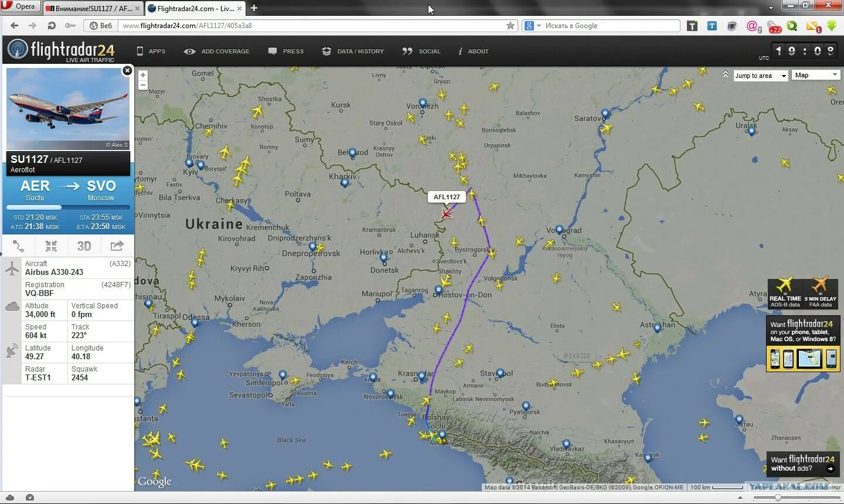Click the Веб site badge
Viewport: 844px width, 504px height.
pos(101,26)
